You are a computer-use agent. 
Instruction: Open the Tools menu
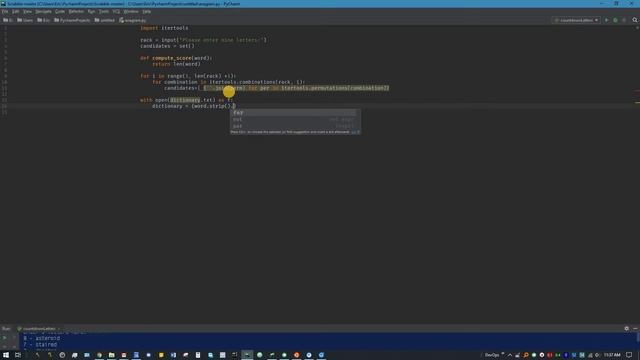104,11
